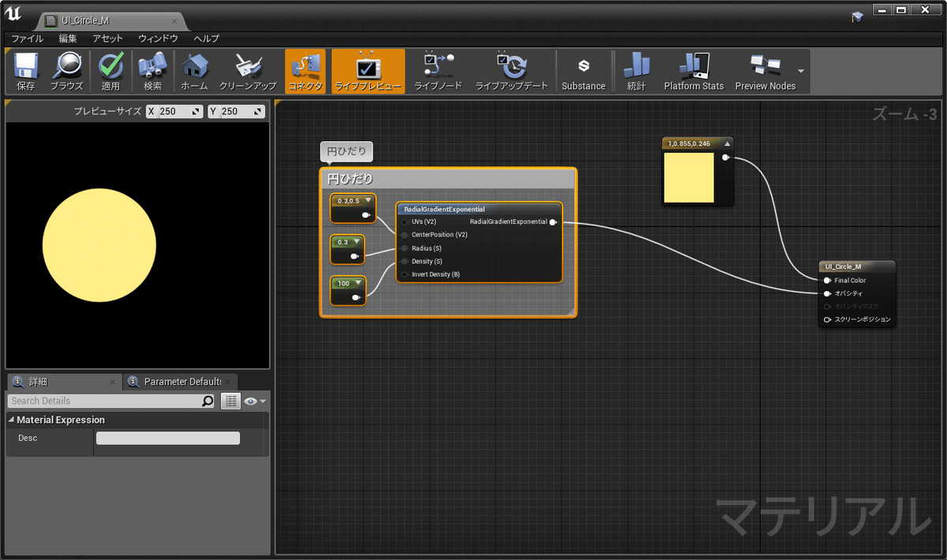Click the CenterPosition (V2) input pin
Image resolution: width=947 pixels, height=560 pixels.
pos(405,235)
